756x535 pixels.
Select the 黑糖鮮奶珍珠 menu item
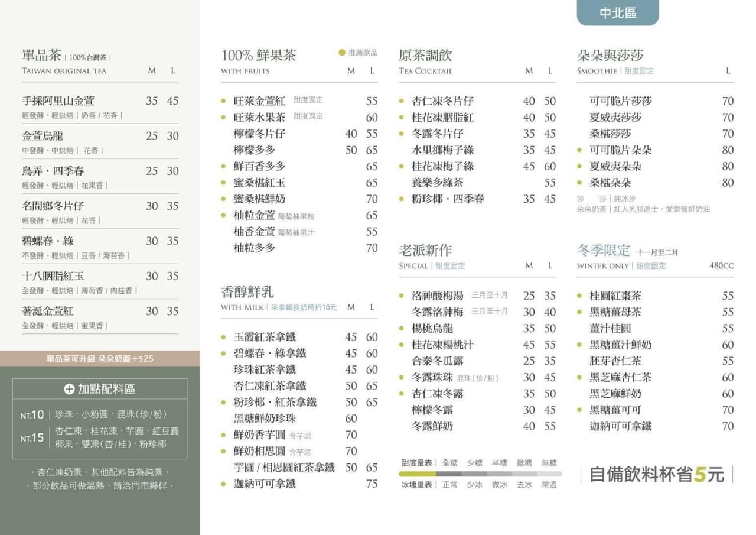click(x=265, y=419)
